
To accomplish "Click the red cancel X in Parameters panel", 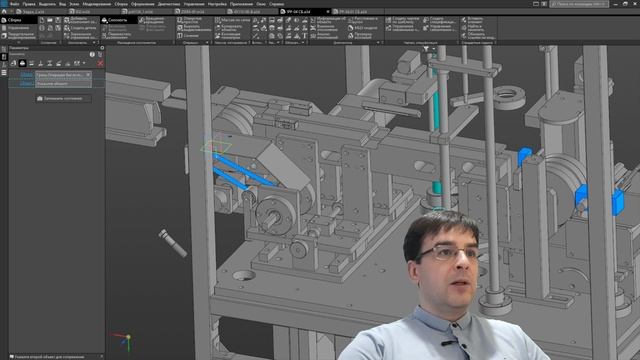I will point(100,63).
